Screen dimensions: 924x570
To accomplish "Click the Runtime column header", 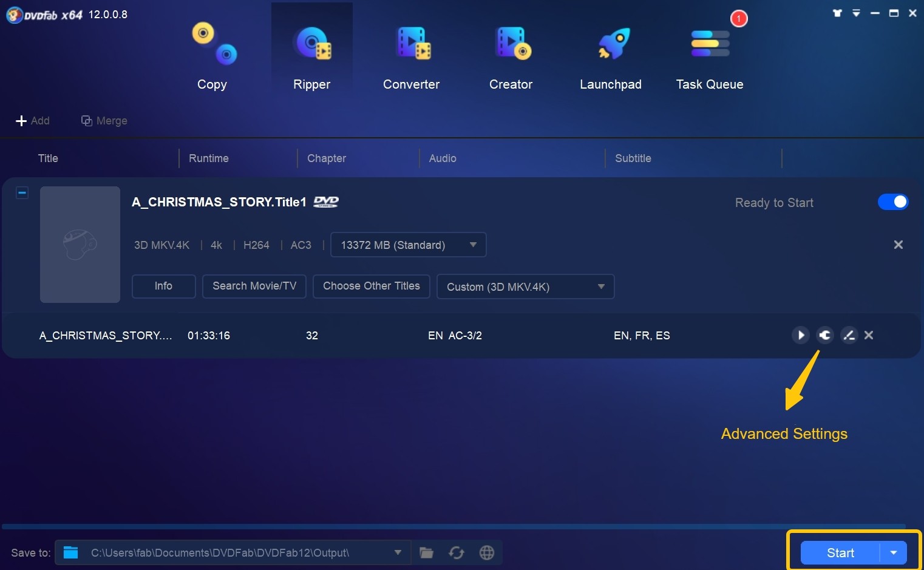I will [209, 158].
